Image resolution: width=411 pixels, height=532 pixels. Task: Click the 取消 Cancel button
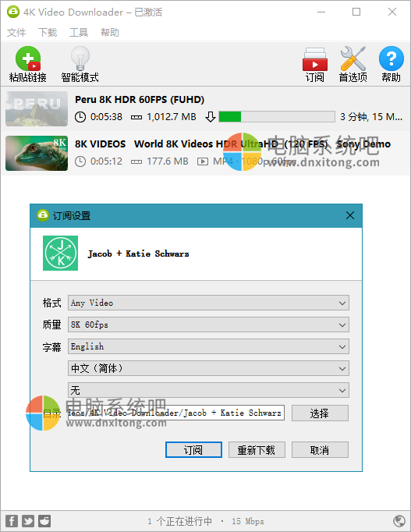click(x=320, y=450)
